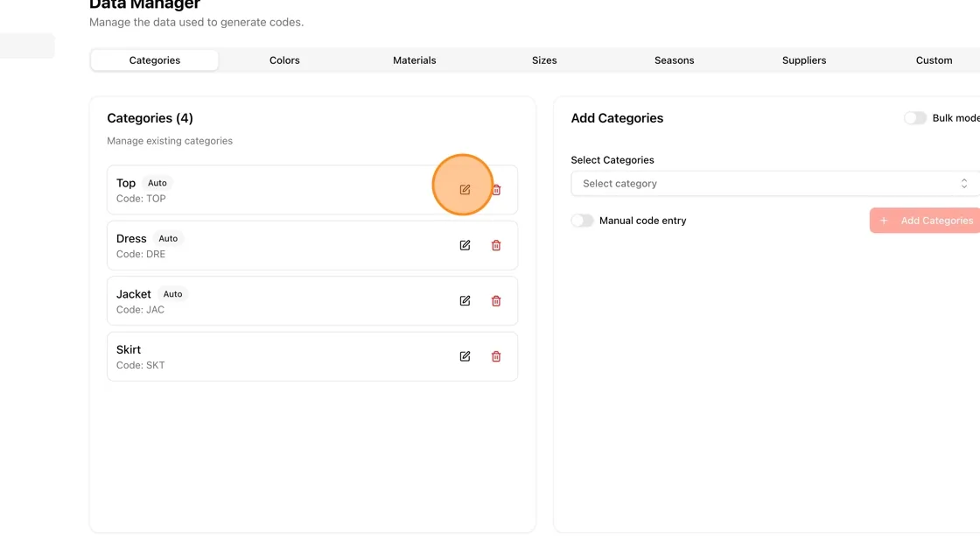This screenshot has height=548, width=980.
Task: Switch to the Categories tab
Action: click(154, 60)
